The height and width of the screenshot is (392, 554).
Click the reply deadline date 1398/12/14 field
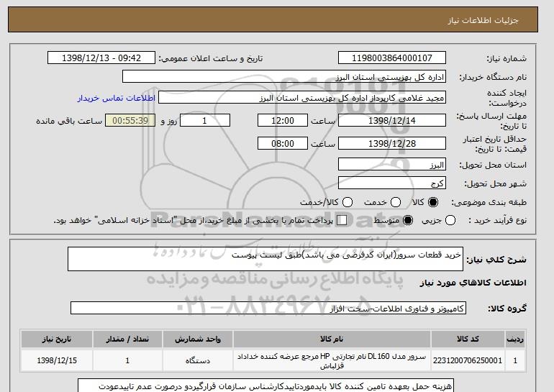point(392,120)
